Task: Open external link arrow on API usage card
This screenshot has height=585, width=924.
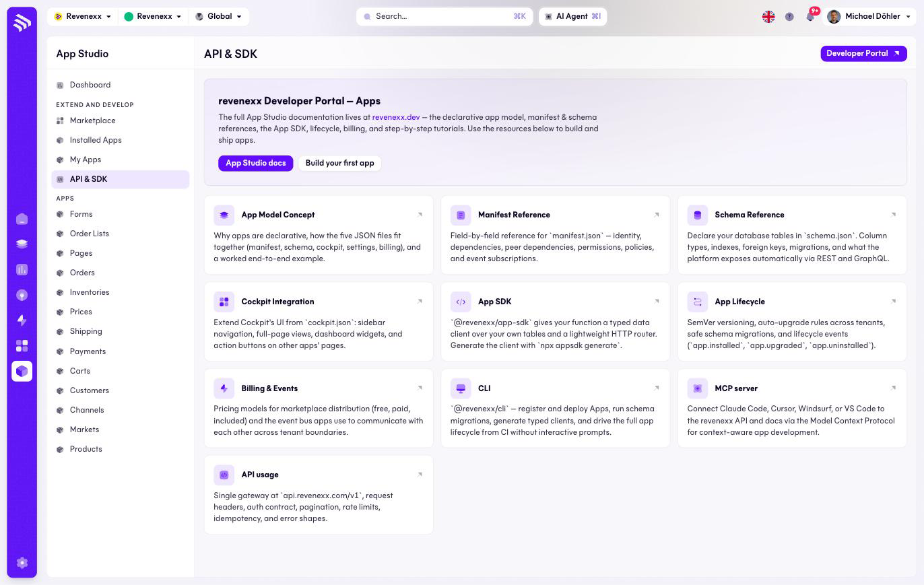Action: [420, 475]
